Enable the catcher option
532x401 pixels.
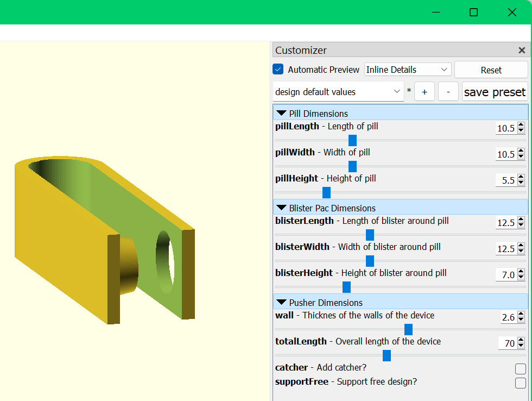[x=520, y=369]
